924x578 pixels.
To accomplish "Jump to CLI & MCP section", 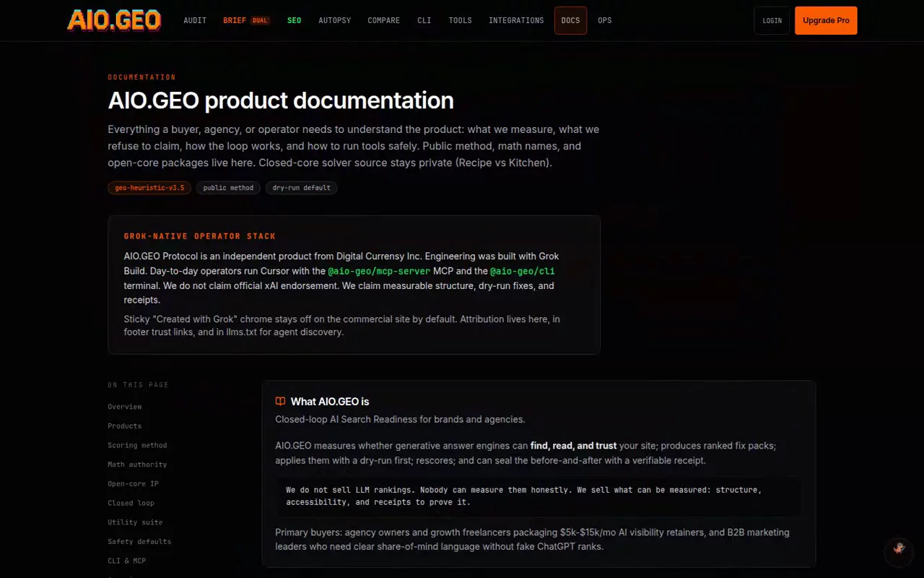I will [127, 561].
